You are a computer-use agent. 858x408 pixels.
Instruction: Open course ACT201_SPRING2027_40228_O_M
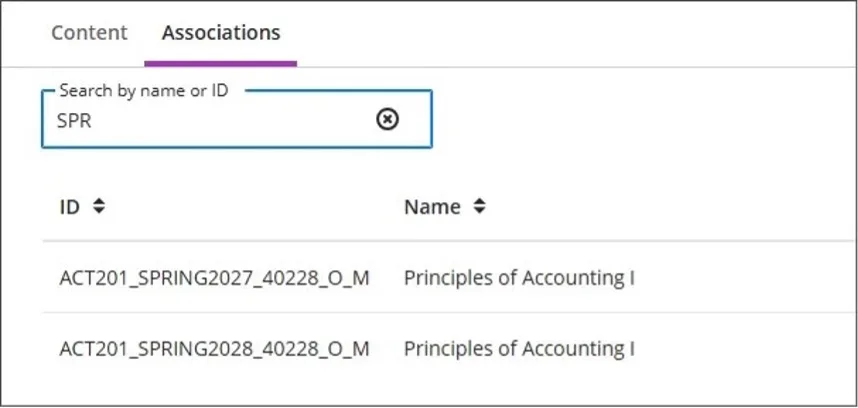tap(215, 278)
